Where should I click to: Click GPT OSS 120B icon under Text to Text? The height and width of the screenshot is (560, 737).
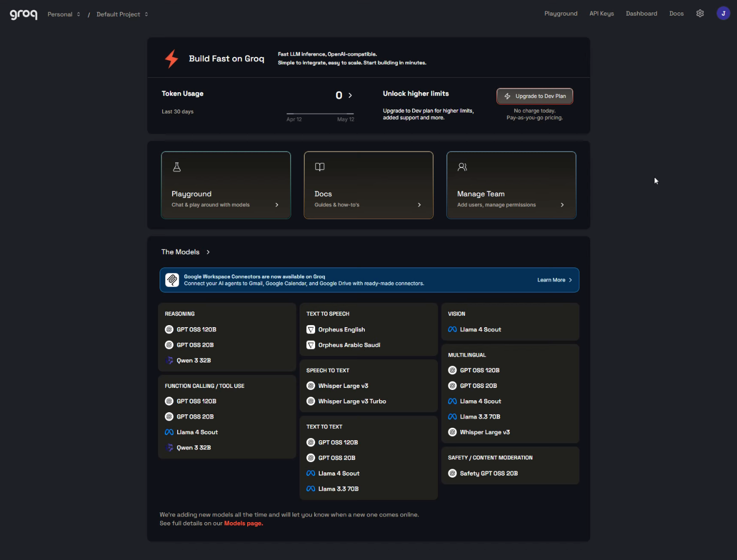311,442
